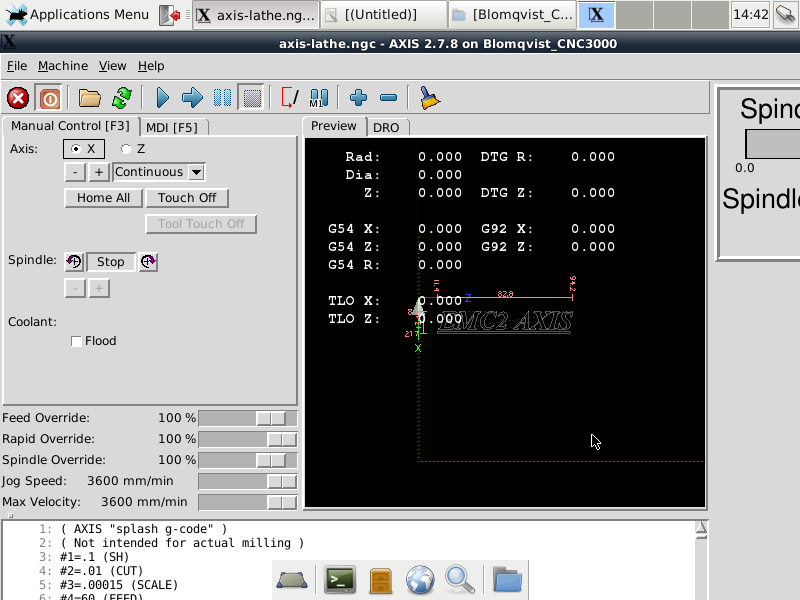Step one line with the blue arrow
Viewport: 800px width, 600px height.
click(192, 98)
